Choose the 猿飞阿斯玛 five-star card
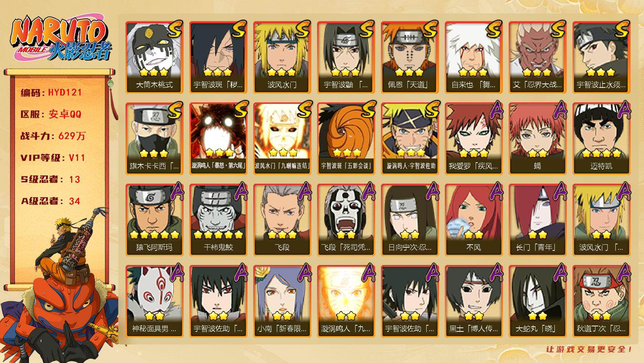This screenshot has height=363, width=644. 155,220
